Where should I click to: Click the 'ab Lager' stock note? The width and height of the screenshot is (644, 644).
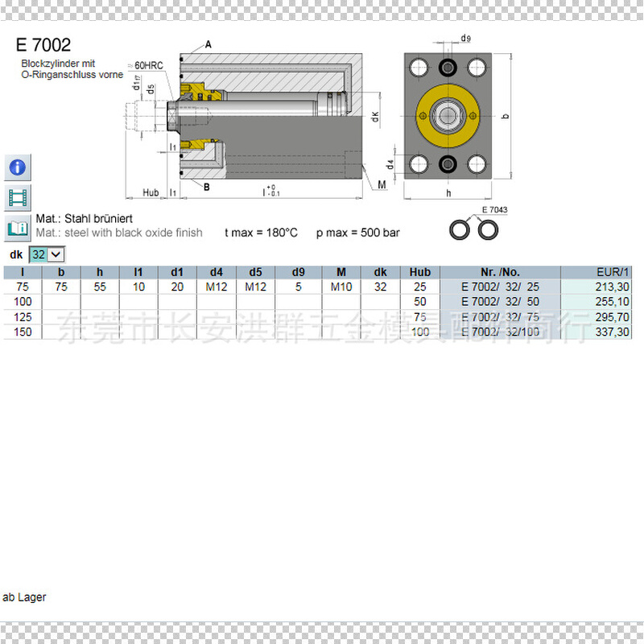(x=24, y=597)
